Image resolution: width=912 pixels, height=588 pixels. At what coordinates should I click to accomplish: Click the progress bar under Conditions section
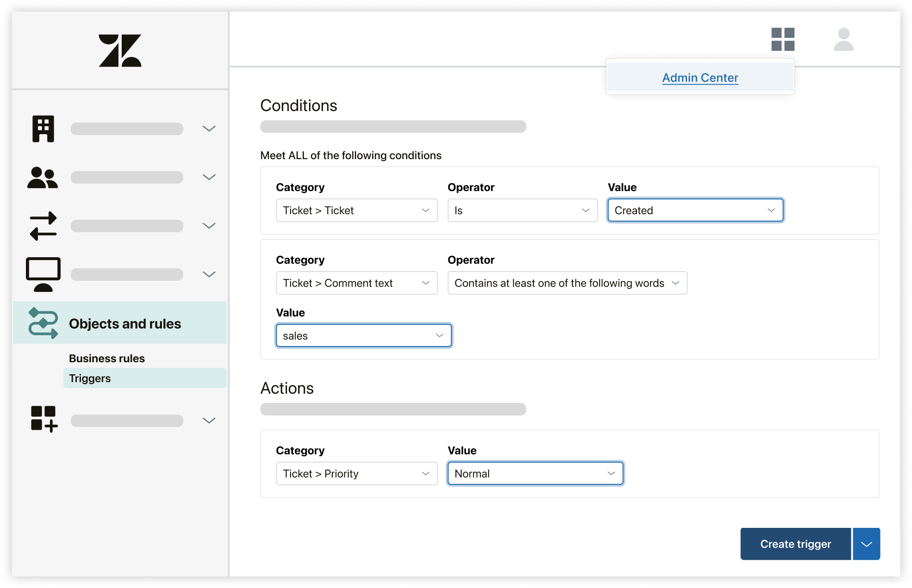393,126
